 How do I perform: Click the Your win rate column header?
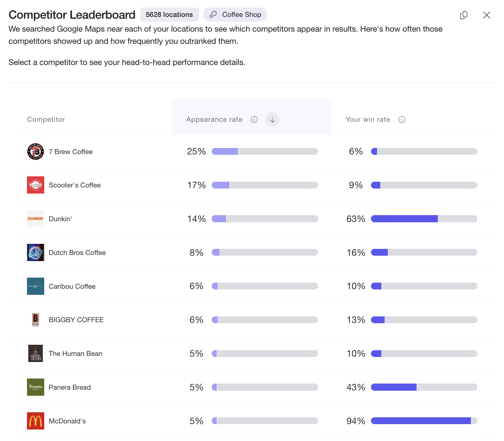[368, 120]
